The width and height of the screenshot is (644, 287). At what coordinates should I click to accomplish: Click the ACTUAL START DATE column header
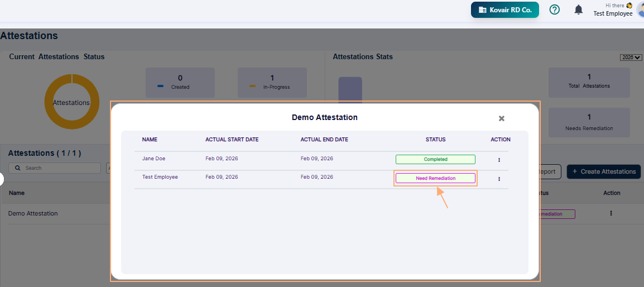(x=232, y=140)
